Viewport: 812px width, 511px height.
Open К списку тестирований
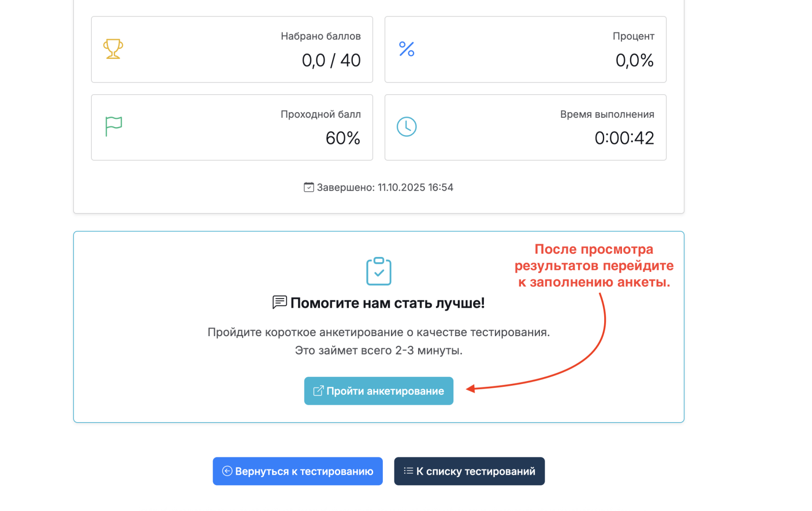point(469,471)
